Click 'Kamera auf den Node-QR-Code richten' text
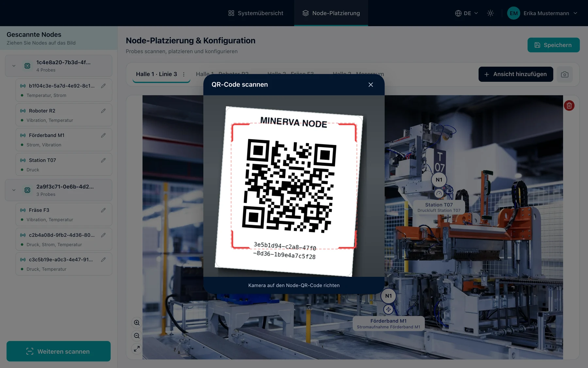 294,286
